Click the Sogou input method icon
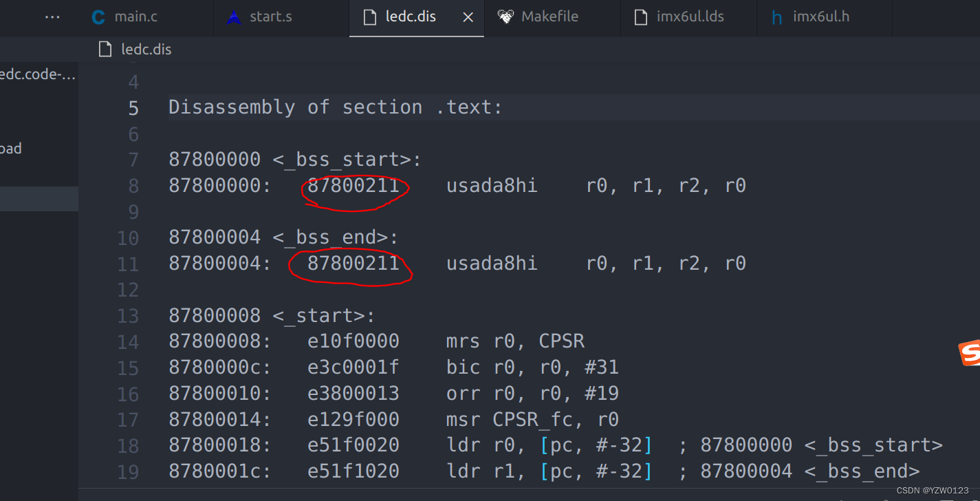The height and width of the screenshot is (501, 980). tap(969, 352)
